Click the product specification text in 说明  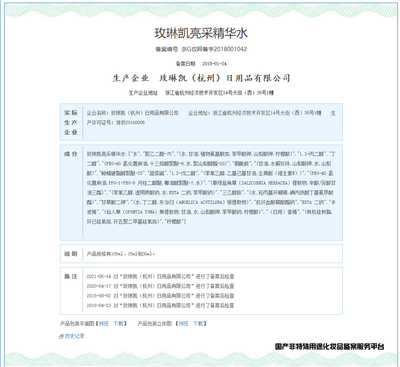click(121, 254)
